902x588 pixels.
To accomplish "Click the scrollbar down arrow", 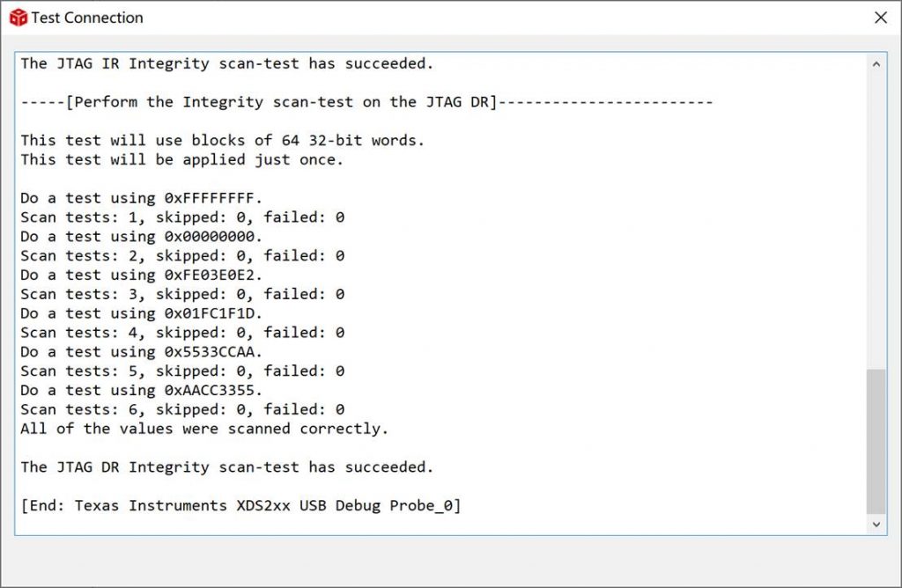I will pos(876,524).
